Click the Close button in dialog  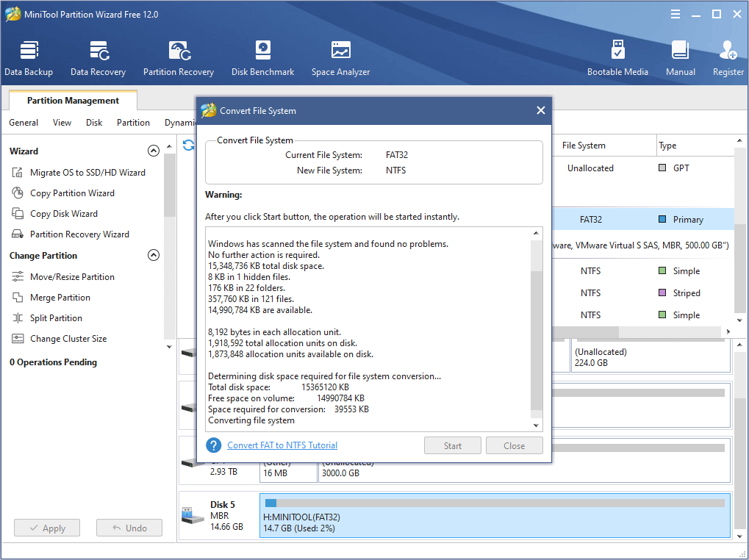(514, 445)
